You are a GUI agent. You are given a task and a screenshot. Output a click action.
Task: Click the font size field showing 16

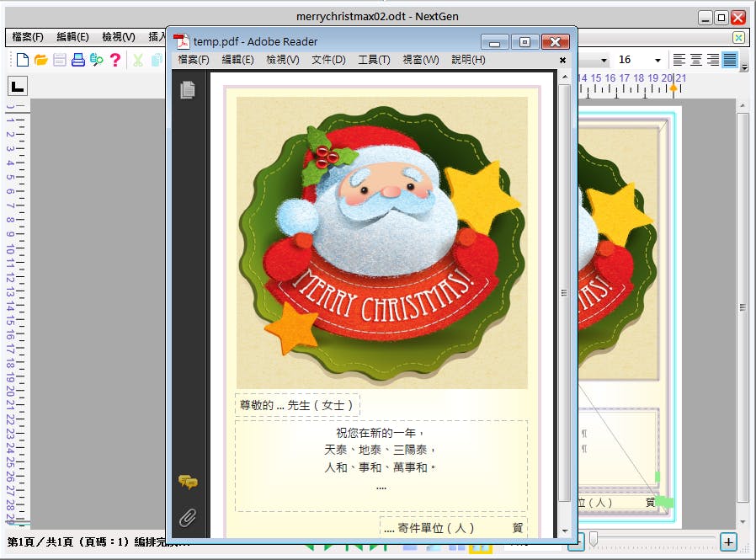point(632,60)
